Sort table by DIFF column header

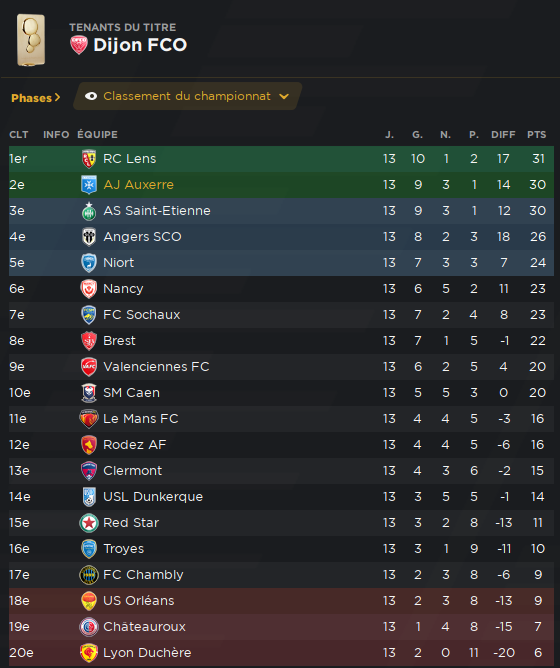(503, 135)
